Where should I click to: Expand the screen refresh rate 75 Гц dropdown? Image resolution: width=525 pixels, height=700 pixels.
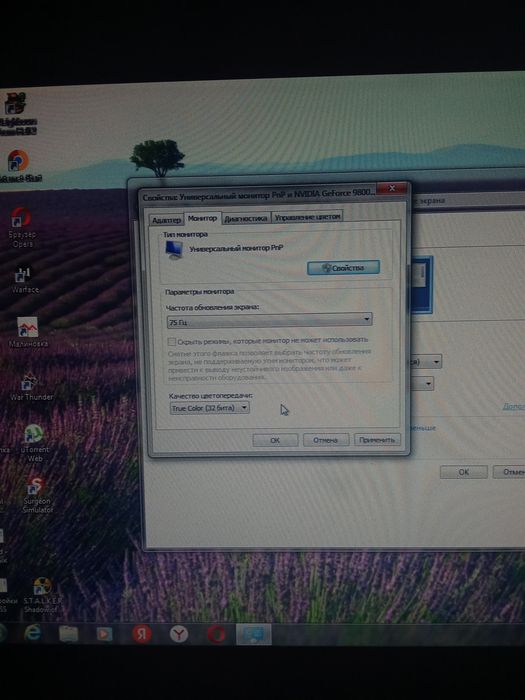[x=269, y=320]
